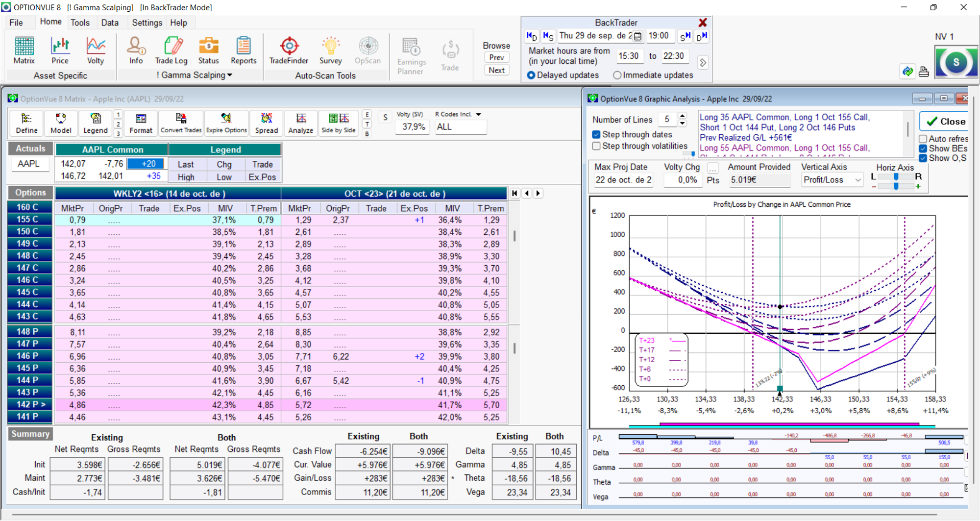The height and width of the screenshot is (521, 980).
Task: Expand the ! Gamma Scalping dropdown
Action: pyautogui.click(x=230, y=75)
